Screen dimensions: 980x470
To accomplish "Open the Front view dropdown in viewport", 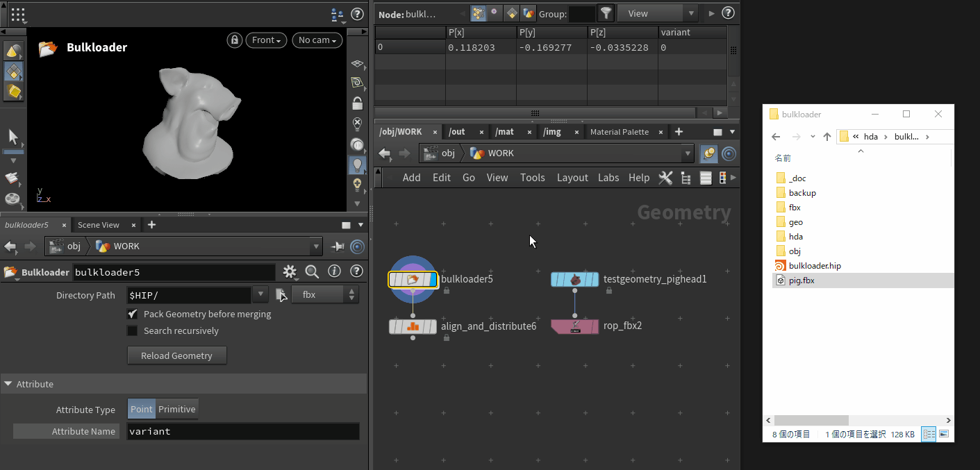I will (266, 40).
